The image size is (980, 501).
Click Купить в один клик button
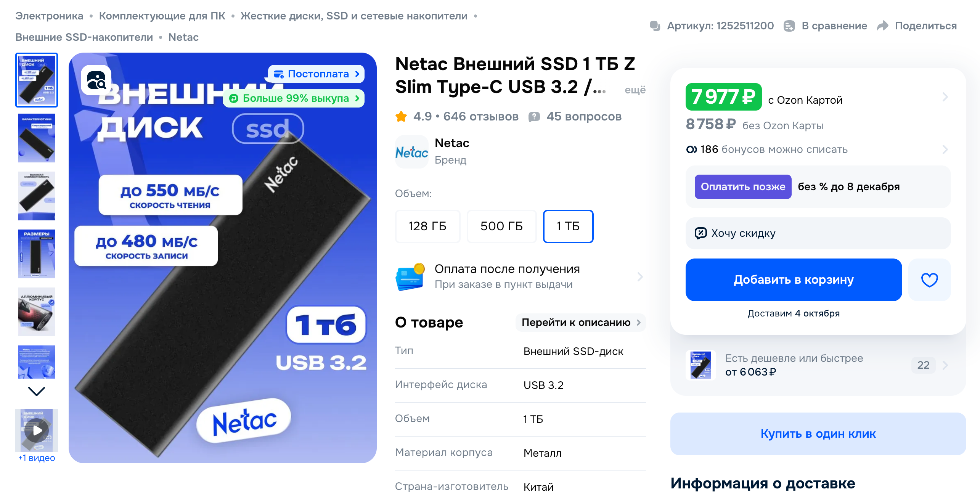pyautogui.click(x=818, y=434)
